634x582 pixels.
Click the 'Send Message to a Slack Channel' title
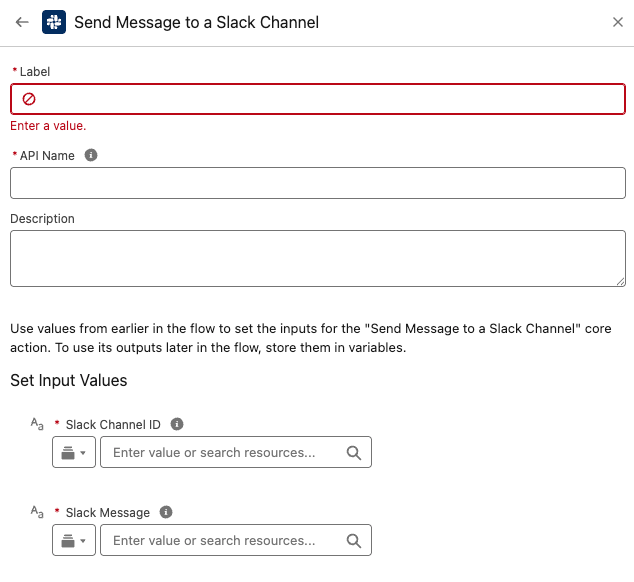pyautogui.click(x=197, y=22)
